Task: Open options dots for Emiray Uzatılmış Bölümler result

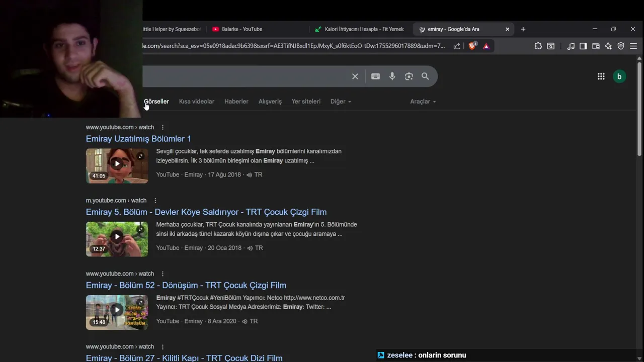Action: coord(163,127)
